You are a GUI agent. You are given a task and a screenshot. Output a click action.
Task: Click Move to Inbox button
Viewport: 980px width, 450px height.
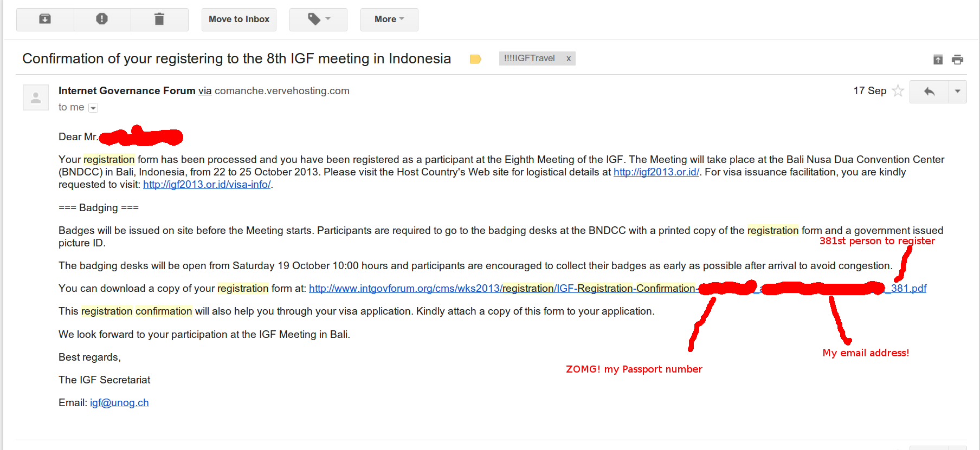coord(239,19)
